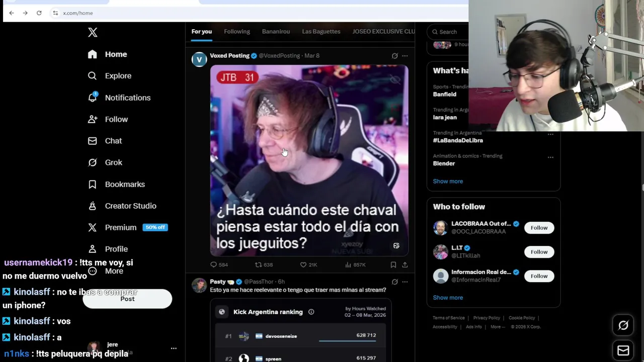Click the Home house icon
The height and width of the screenshot is (362, 644).
92,54
